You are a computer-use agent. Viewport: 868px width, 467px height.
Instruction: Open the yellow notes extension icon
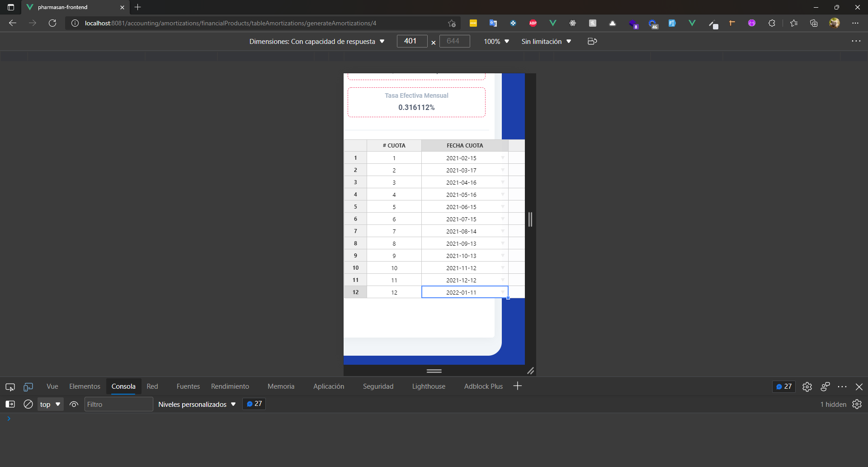click(473, 23)
